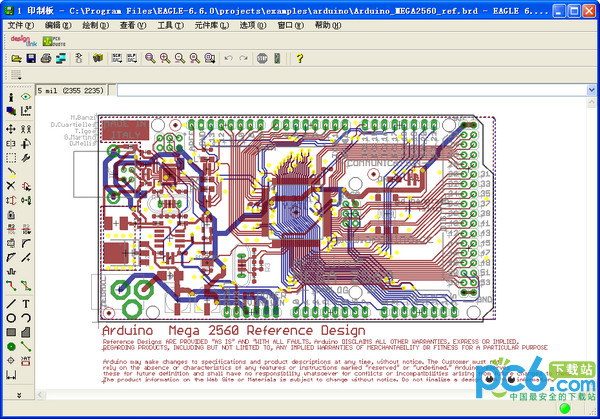600x419 pixels.
Task: Open the 帮助 (Help) menu
Action: (x=328, y=26)
